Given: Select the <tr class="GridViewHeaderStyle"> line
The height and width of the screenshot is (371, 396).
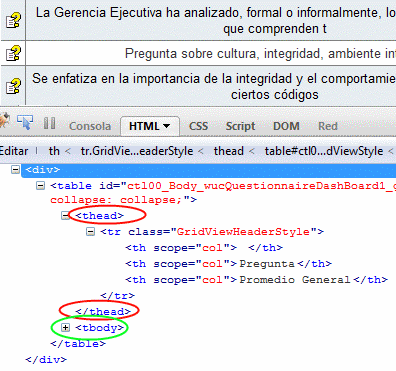Looking at the screenshot, I should (x=212, y=232).
